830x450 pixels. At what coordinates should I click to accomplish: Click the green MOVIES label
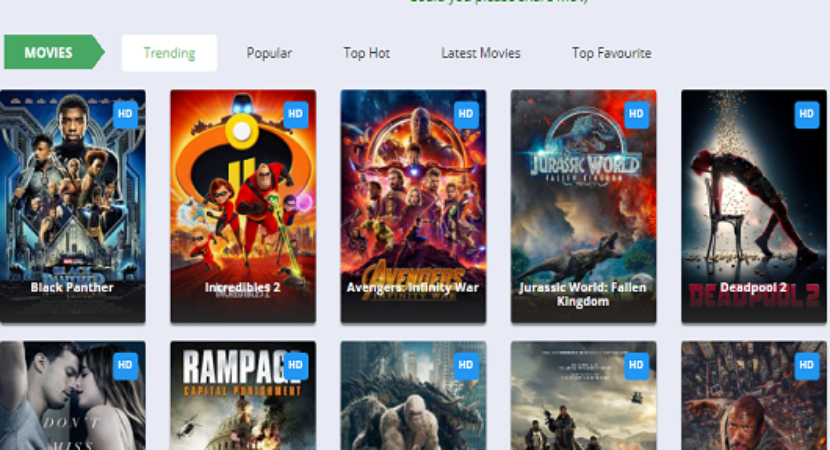point(55,52)
